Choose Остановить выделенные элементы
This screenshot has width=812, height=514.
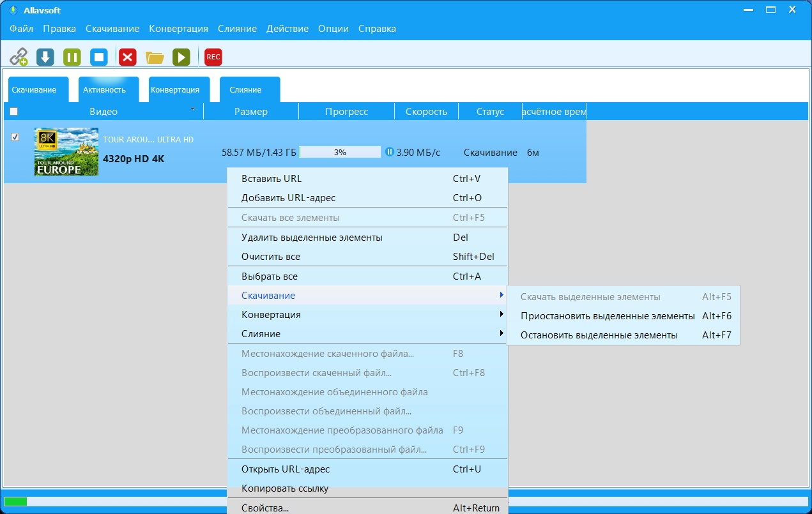(623, 335)
